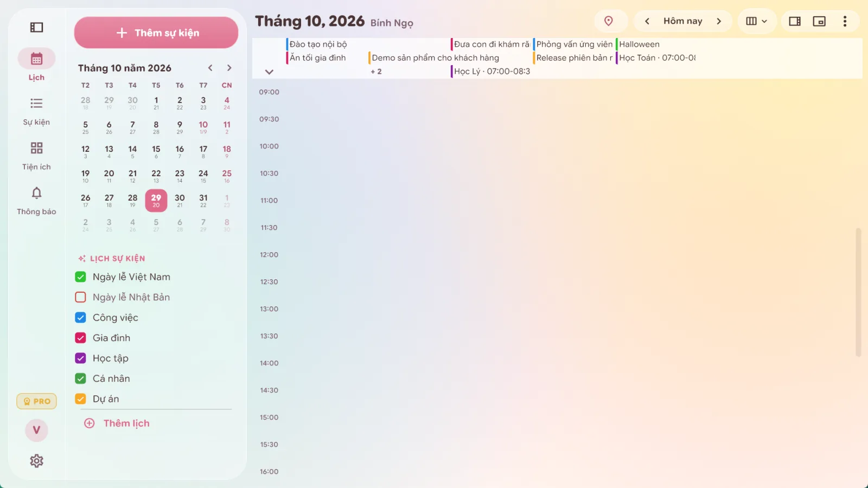The height and width of the screenshot is (488, 868).
Task: Open picture-in-picture mini window icon
Action: [819, 21]
